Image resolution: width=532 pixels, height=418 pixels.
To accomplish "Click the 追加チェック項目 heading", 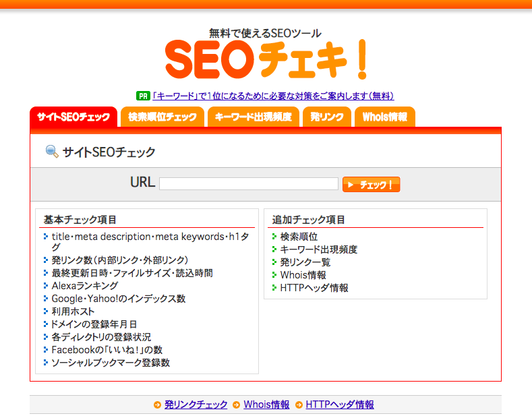I will click(308, 220).
